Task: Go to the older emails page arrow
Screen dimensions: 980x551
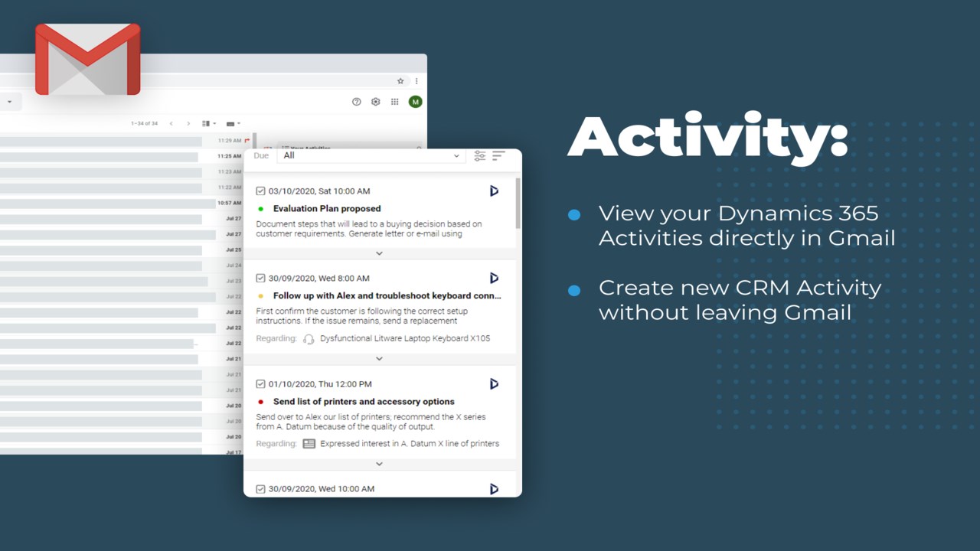Action: tap(188, 123)
